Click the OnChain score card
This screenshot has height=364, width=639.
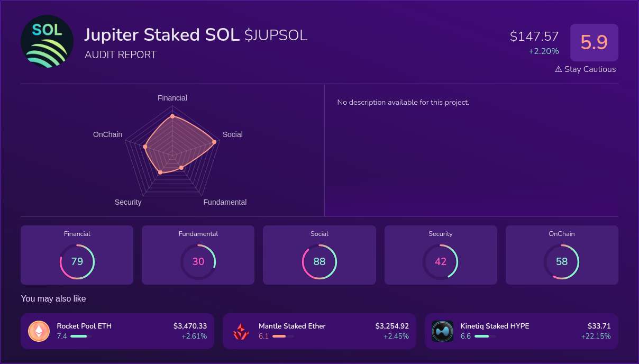coord(562,254)
